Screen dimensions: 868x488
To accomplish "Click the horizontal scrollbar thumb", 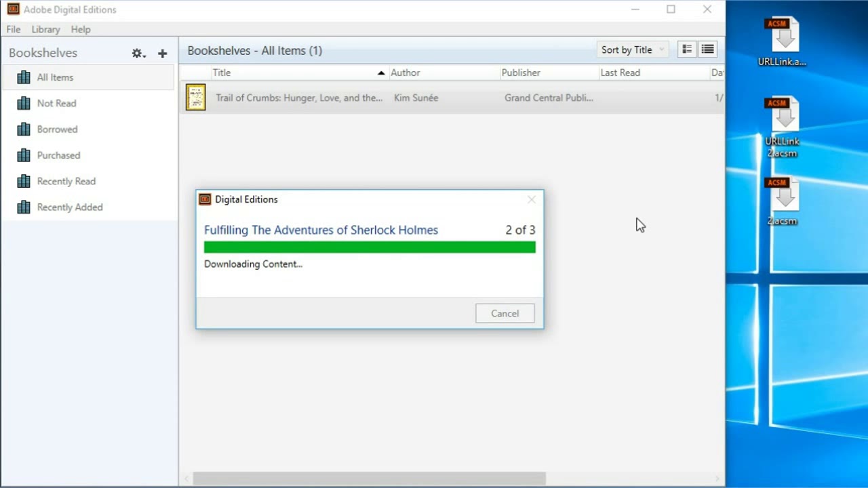I will [x=369, y=479].
